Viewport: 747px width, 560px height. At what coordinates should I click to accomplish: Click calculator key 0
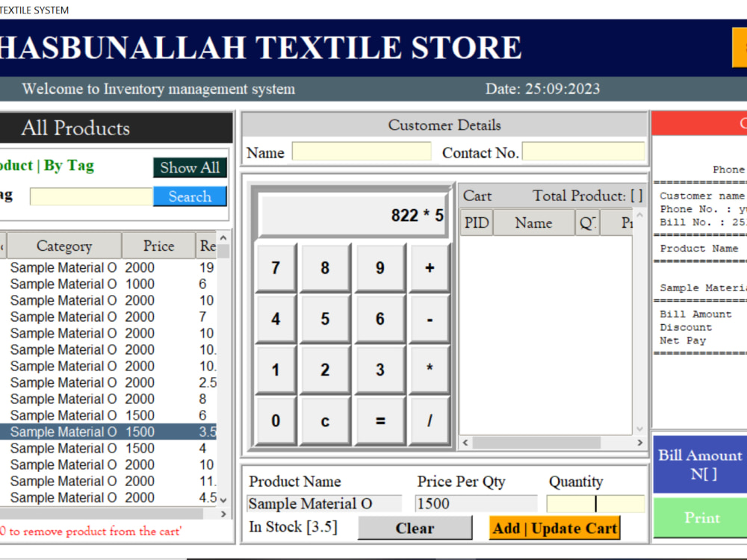[x=276, y=421]
